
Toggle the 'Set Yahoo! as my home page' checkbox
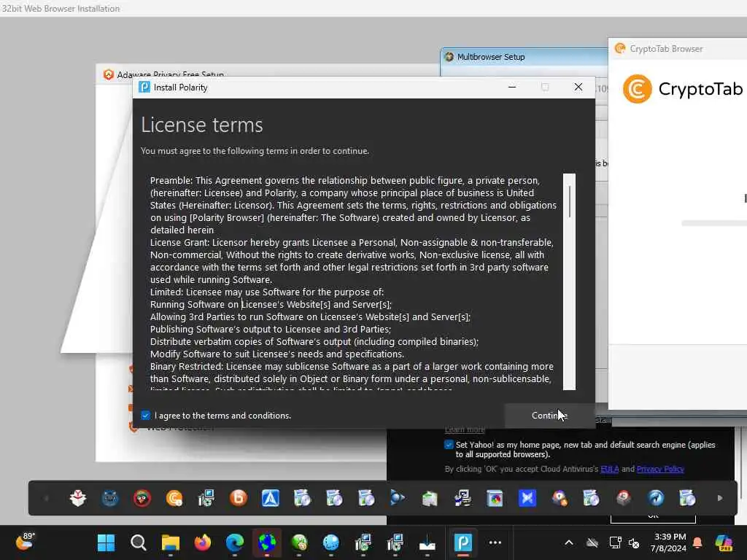(x=449, y=445)
